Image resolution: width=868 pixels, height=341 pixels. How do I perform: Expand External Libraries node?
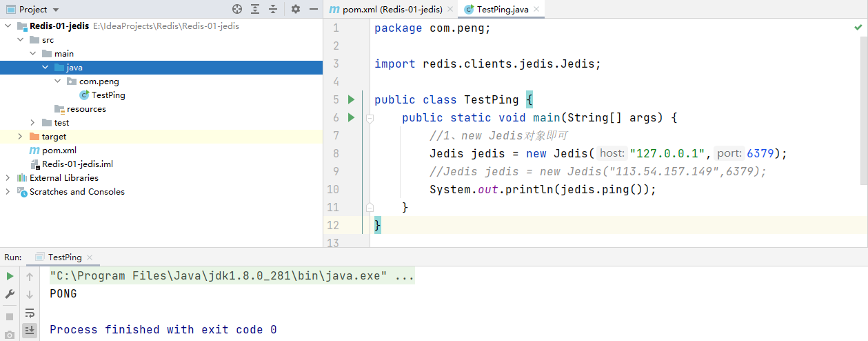click(x=8, y=177)
